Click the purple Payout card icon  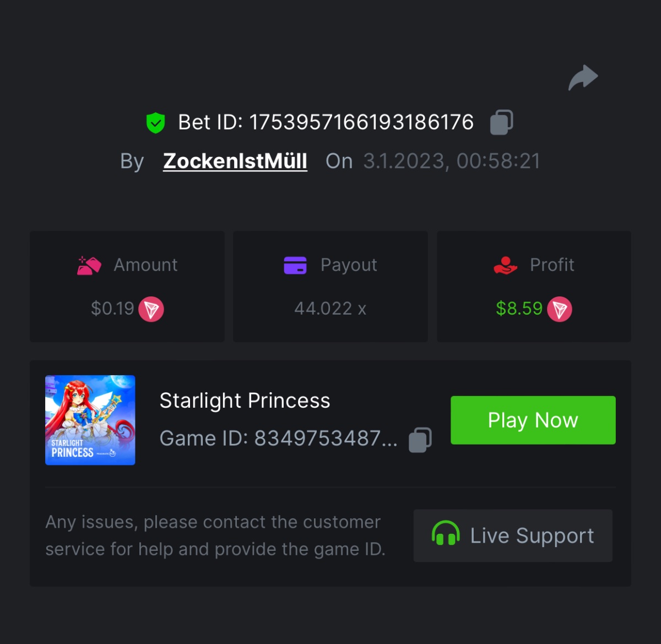[295, 265]
